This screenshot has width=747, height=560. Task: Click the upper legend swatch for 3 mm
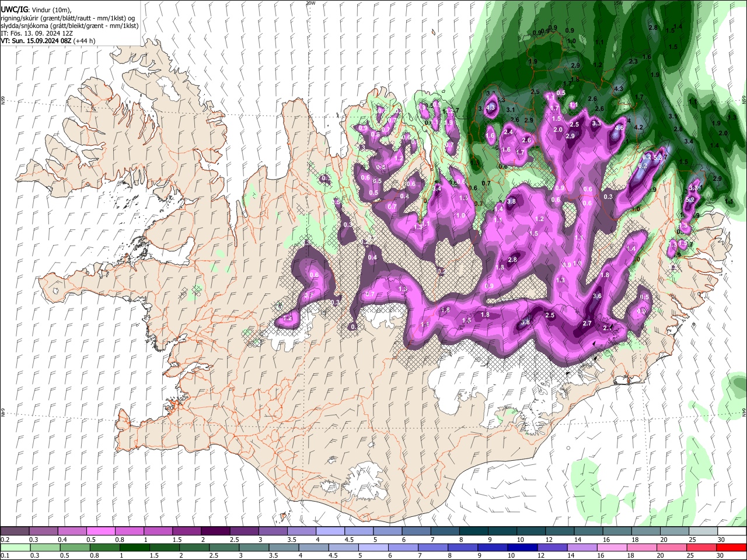coord(272,531)
